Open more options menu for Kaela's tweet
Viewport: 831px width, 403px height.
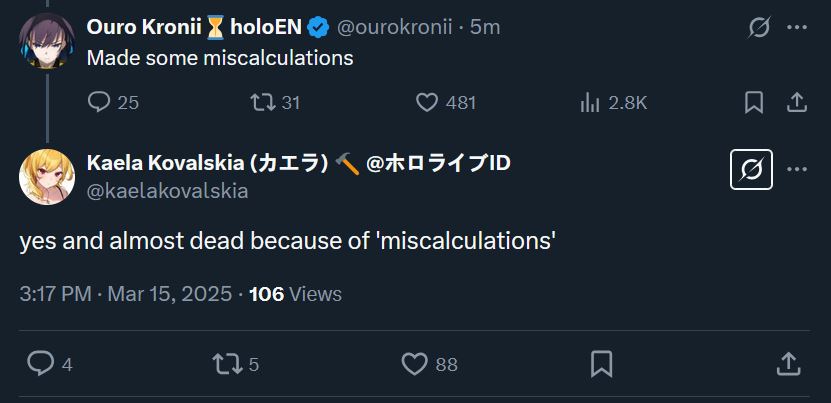click(797, 170)
